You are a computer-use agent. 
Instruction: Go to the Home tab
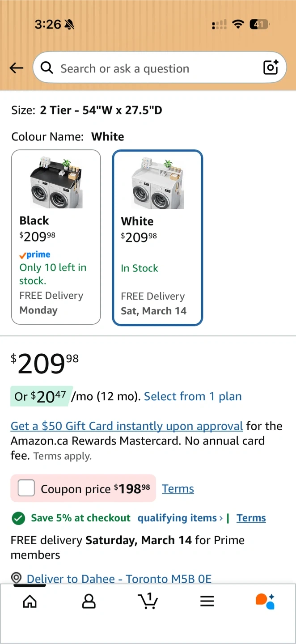(x=30, y=601)
